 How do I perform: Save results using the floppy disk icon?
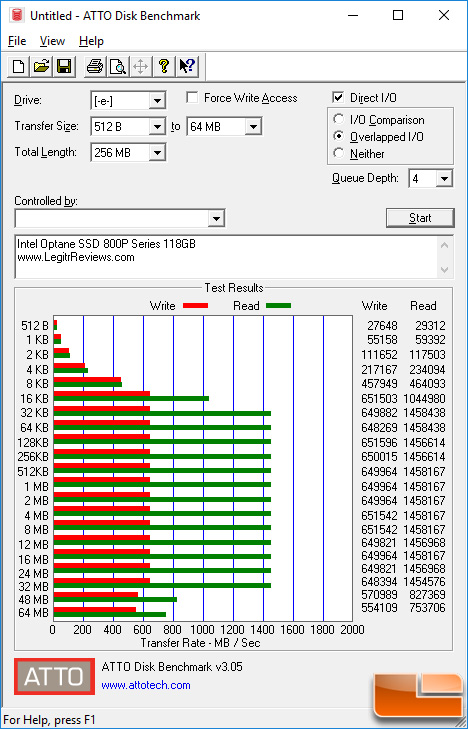(x=64, y=66)
